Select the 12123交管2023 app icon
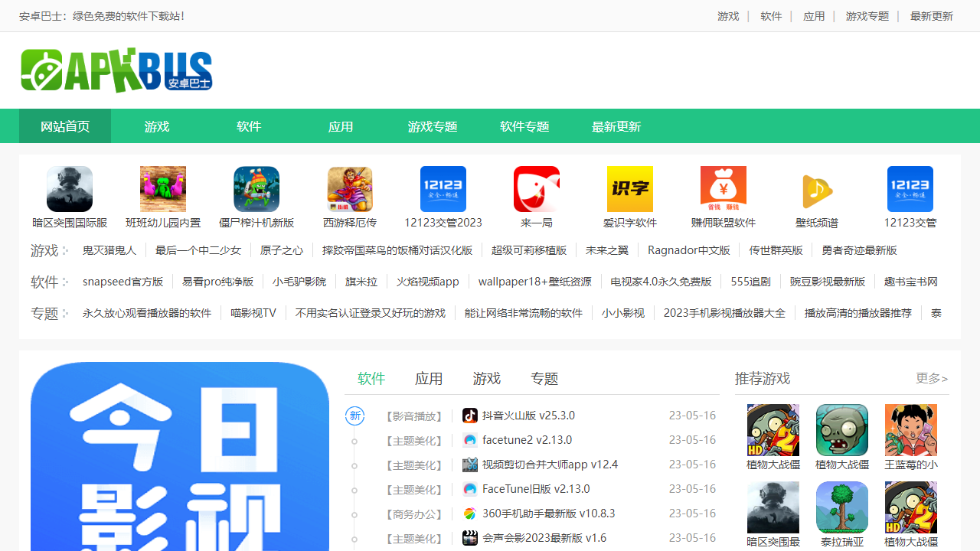980x551 pixels. click(443, 189)
